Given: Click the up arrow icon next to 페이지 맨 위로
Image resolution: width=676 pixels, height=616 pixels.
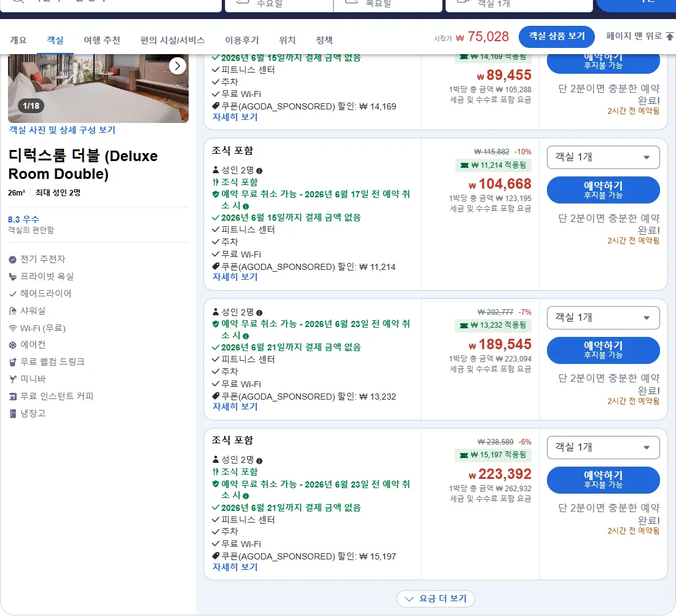Looking at the screenshot, I should click(x=669, y=36).
